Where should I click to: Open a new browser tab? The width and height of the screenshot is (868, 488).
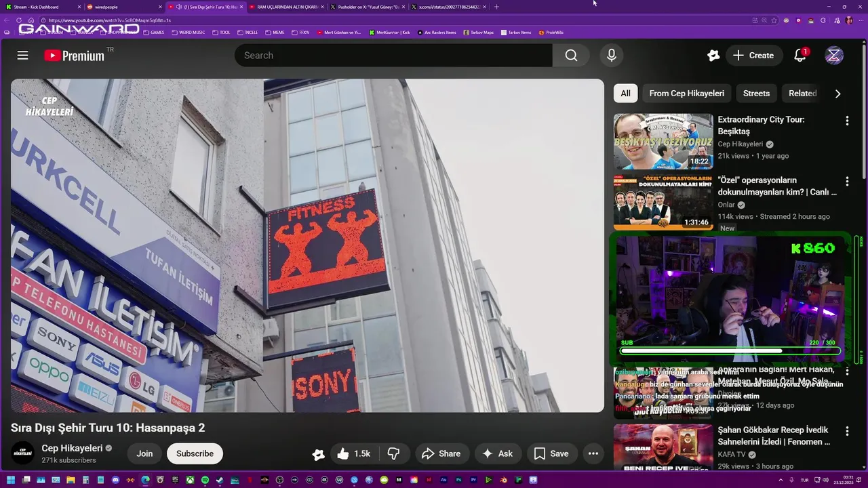tap(496, 7)
